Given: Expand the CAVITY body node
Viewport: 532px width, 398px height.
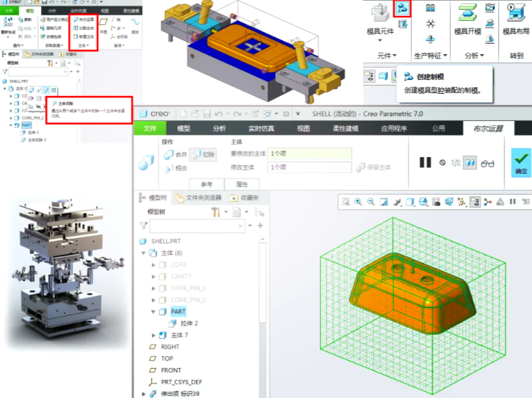Looking at the screenshot, I should tap(153, 277).
